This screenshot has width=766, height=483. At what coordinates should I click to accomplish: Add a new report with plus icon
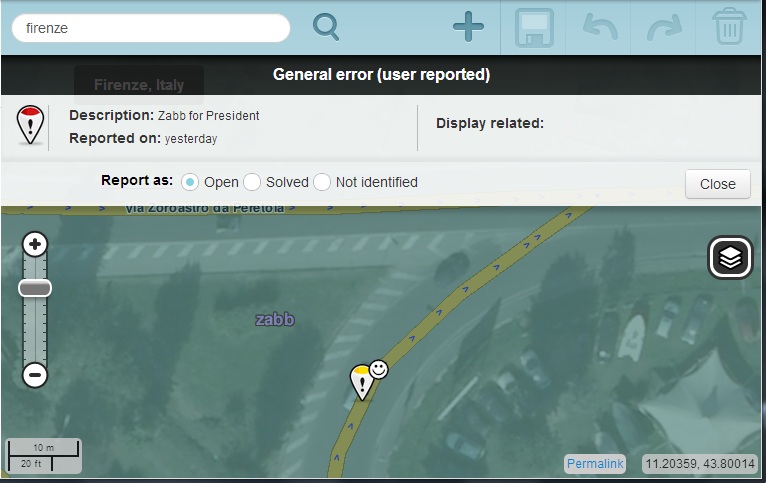pyautogui.click(x=468, y=26)
